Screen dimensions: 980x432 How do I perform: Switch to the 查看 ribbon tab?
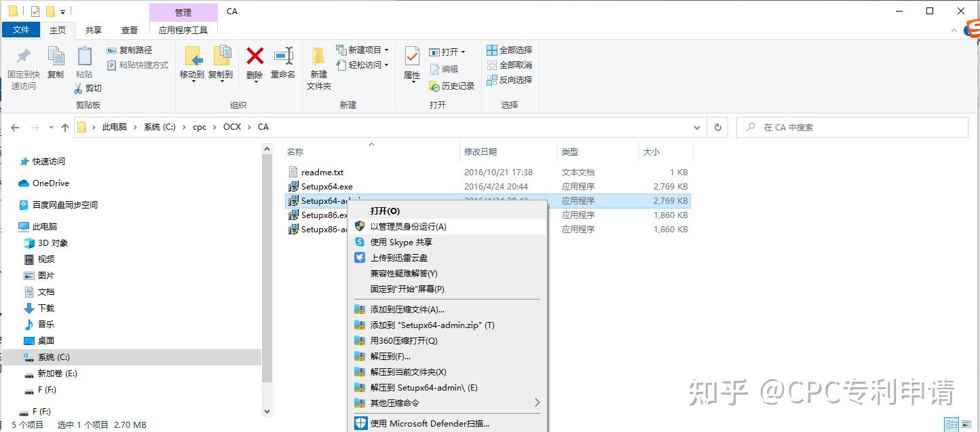coord(129,30)
